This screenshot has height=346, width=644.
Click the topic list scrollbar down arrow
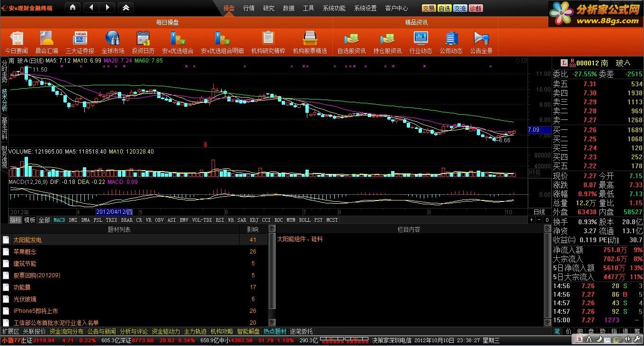pyautogui.click(x=272, y=322)
